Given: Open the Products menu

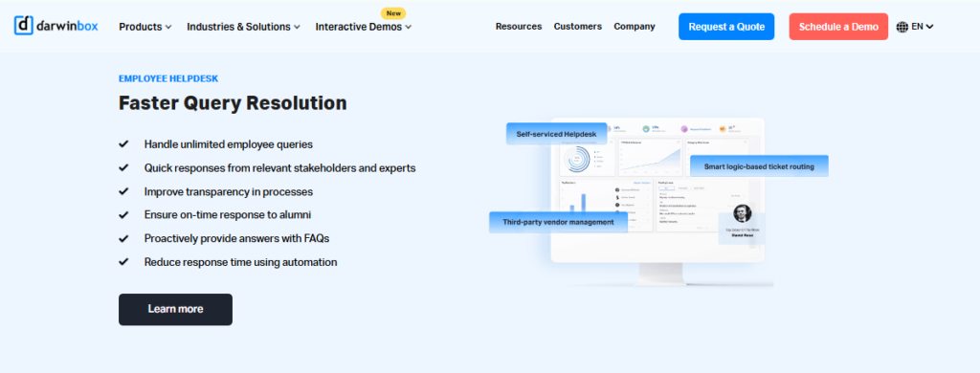Looking at the screenshot, I should (x=145, y=27).
